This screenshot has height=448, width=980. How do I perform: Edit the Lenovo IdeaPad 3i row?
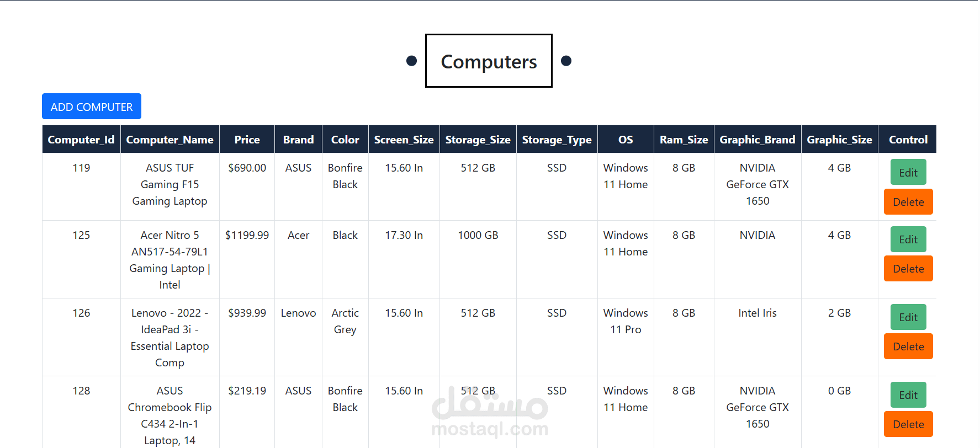coord(908,317)
